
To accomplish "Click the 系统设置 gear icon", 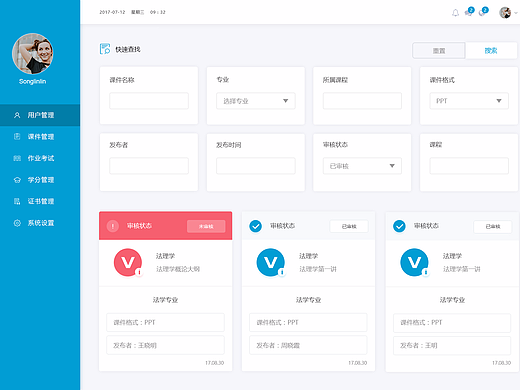I will pos(17,223).
